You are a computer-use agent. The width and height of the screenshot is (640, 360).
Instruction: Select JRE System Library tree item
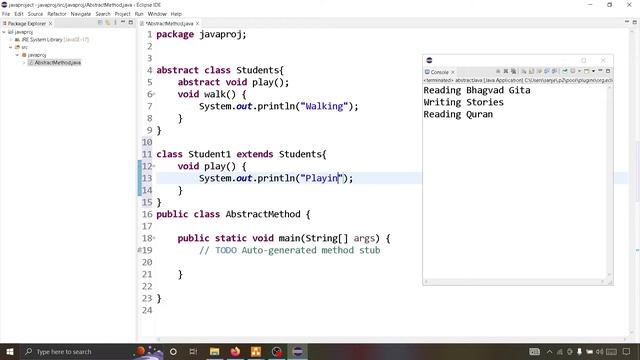(52, 40)
